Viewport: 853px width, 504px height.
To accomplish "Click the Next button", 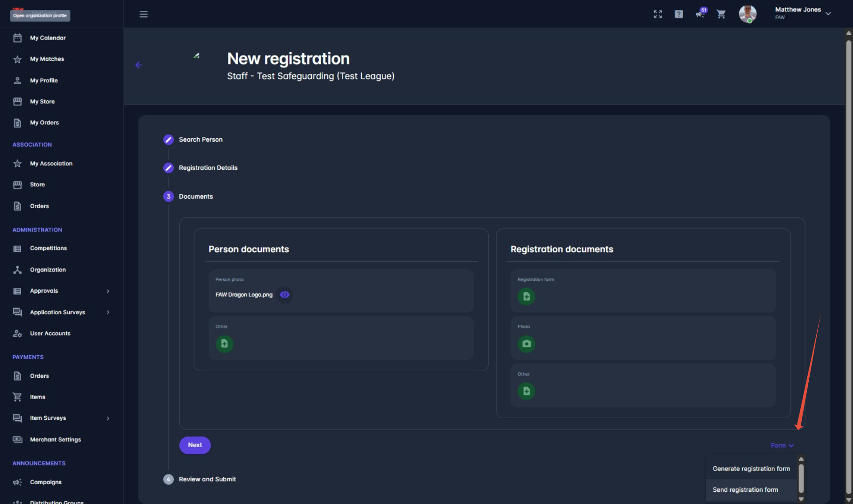I will pos(195,445).
